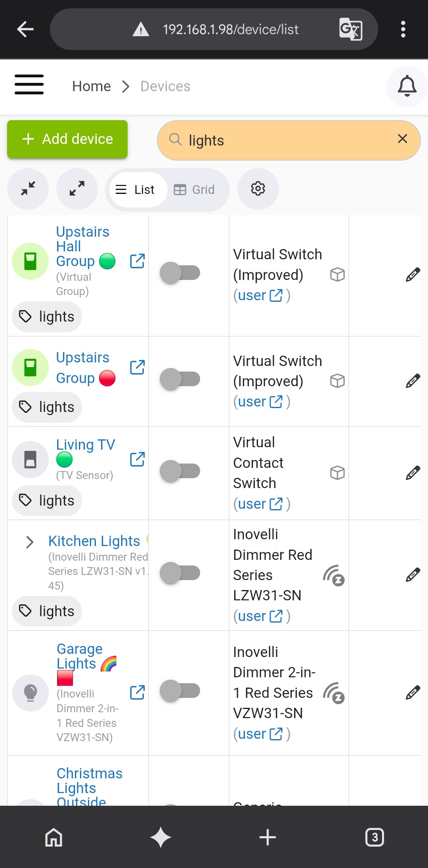Toggle the Upstairs Hall Group switch
The image size is (428, 868).
coord(180,273)
